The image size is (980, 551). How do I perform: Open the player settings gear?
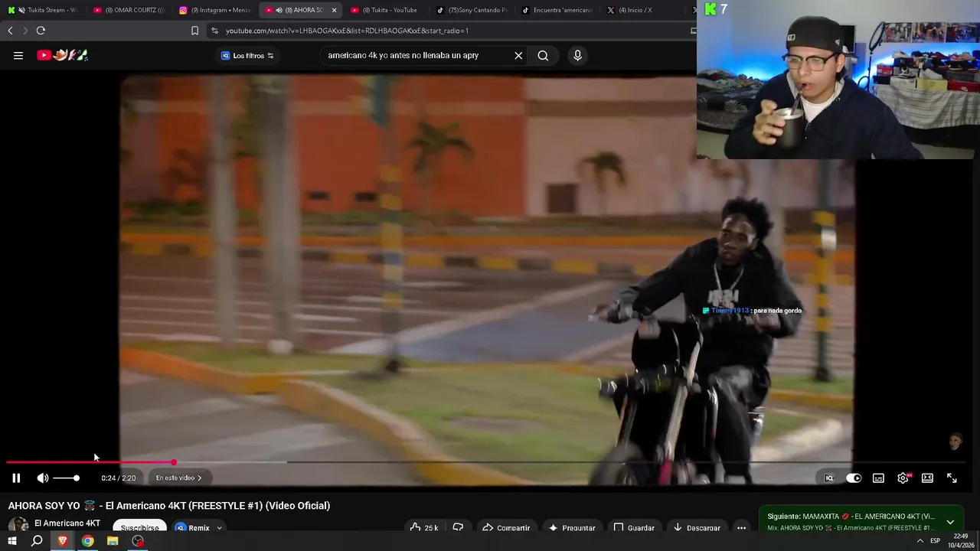coord(903,478)
